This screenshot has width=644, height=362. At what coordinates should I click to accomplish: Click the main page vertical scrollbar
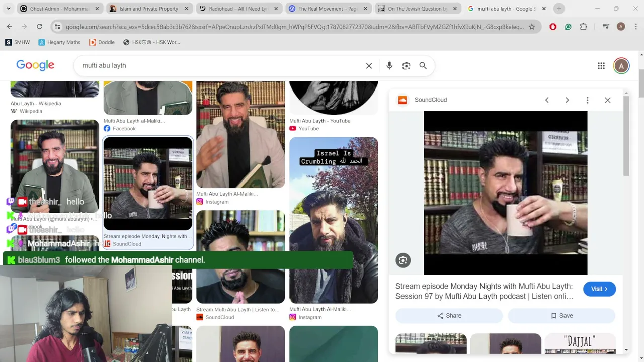click(x=640, y=83)
